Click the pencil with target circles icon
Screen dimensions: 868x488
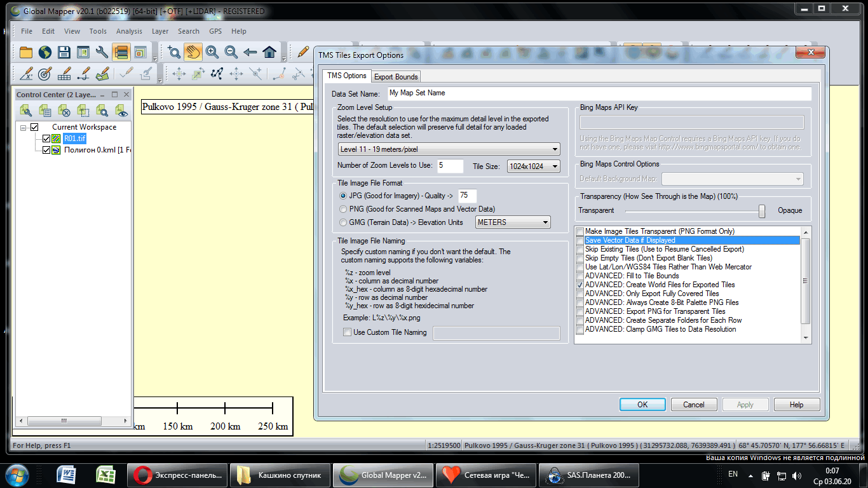click(45, 74)
